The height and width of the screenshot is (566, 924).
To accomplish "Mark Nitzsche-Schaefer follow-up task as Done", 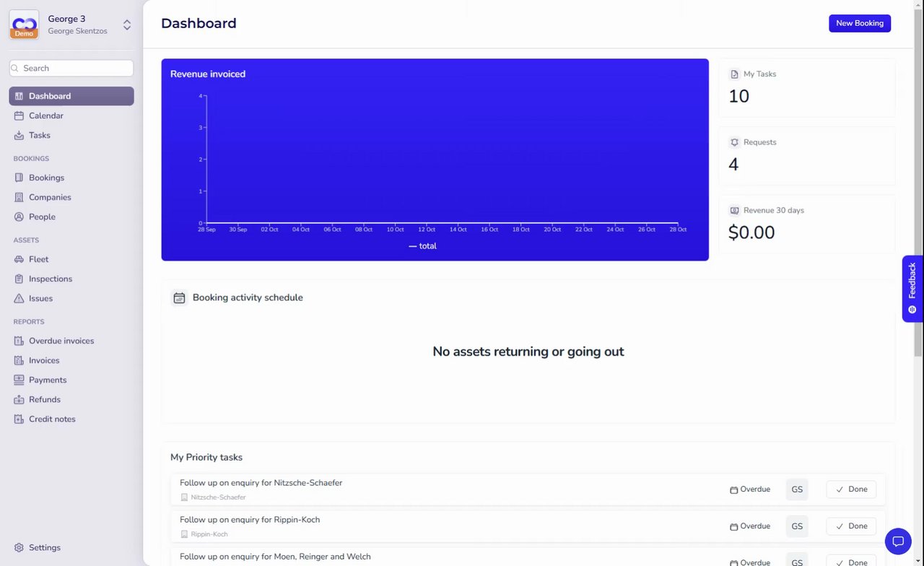I will [851, 489].
